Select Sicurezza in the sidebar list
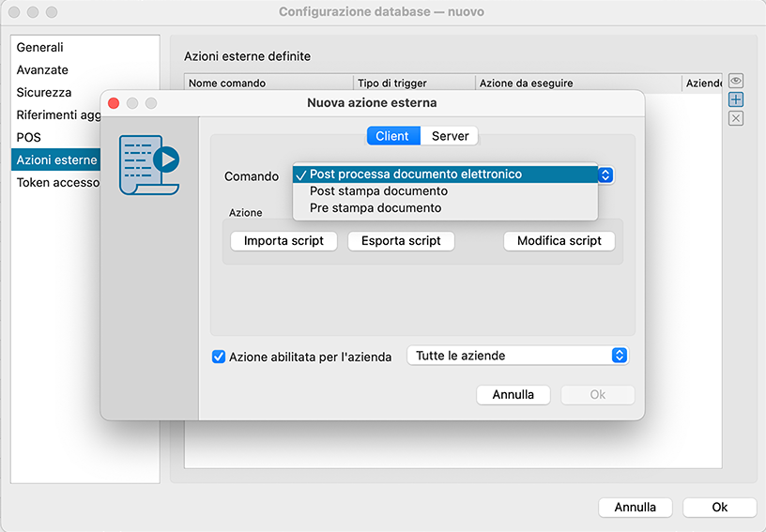Image resolution: width=766 pixels, height=532 pixels. tap(43, 93)
